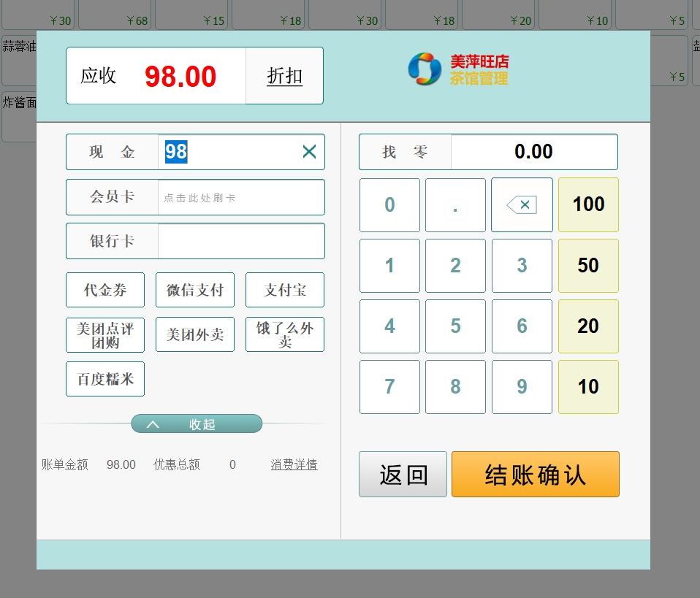This screenshot has height=598, width=700.
Task: Select 饿了么外卖 payment option
Action: pos(285,335)
